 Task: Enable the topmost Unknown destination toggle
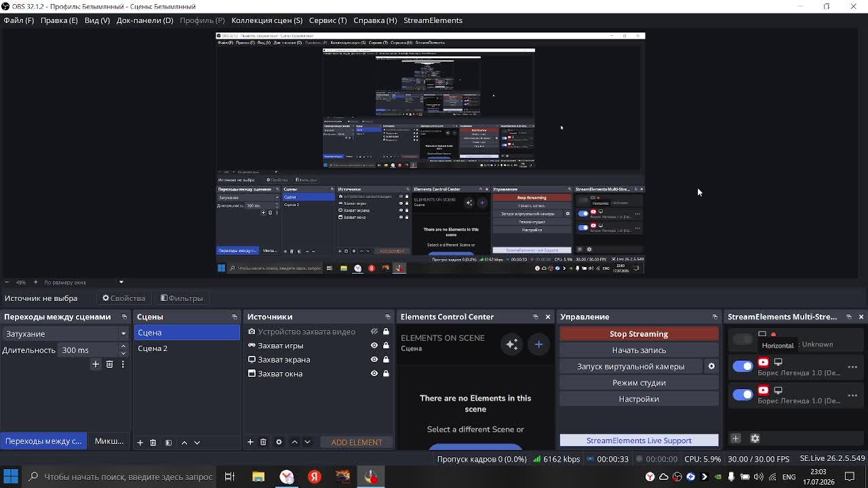(743, 338)
